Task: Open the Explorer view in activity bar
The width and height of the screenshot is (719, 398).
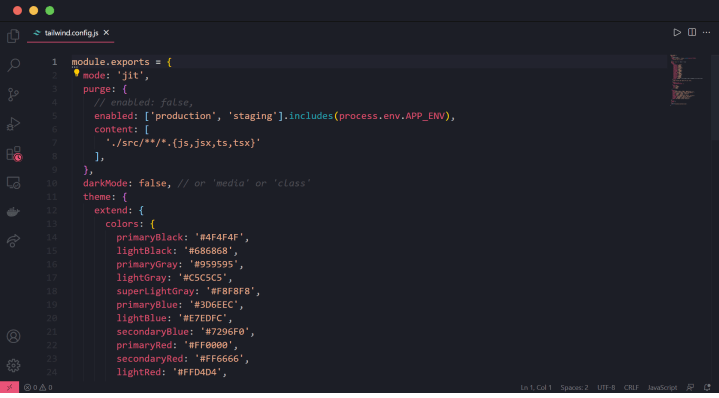Action: (x=13, y=36)
